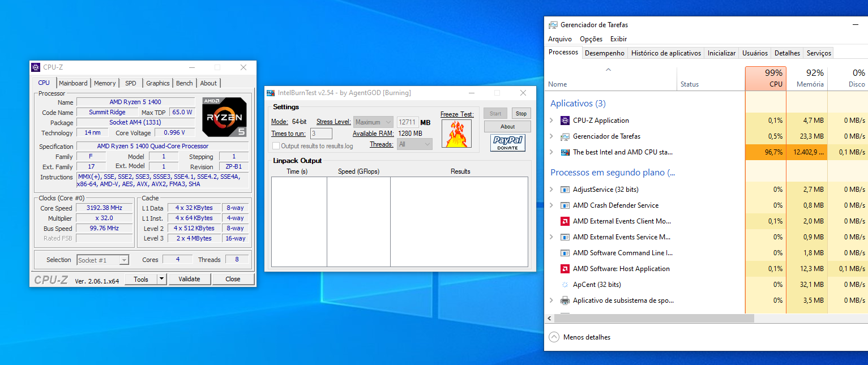Open the About tab in CPU-Z
This screenshot has width=868, height=365.
click(208, 83)
